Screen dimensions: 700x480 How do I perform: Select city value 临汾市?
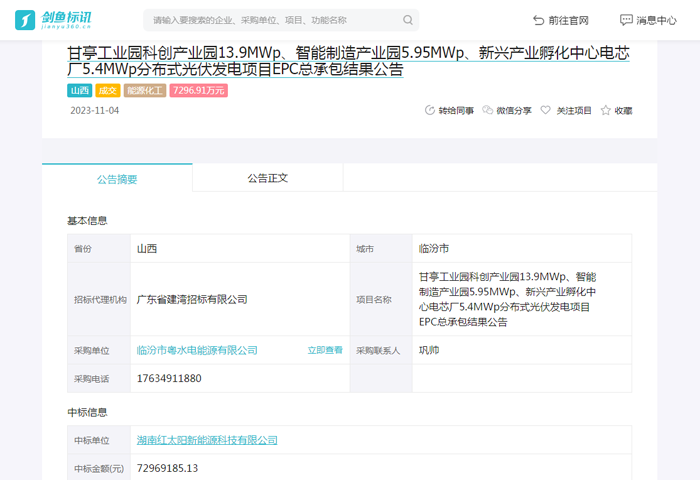[x=434, y=249]
